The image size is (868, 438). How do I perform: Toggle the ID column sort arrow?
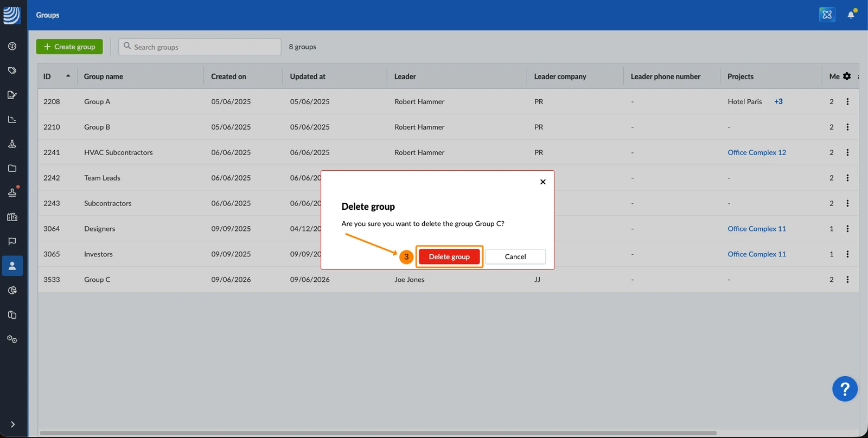point(68,76)
